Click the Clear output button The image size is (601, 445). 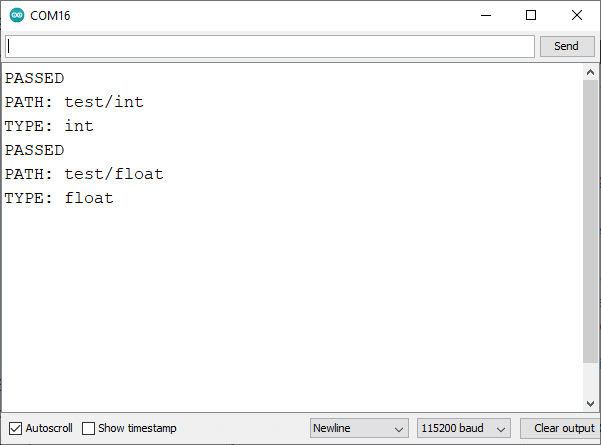(563, 428)
